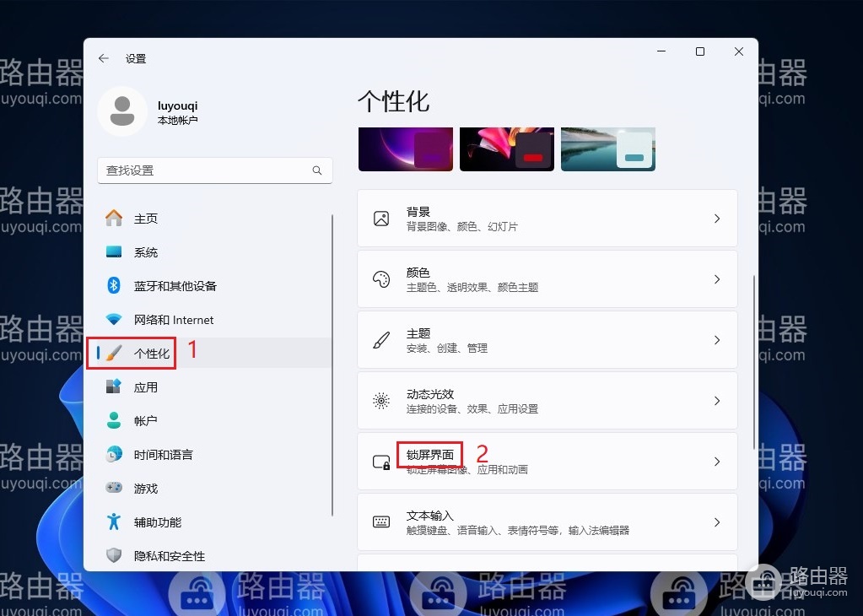
Task: Open 隐私和安全性 category
Action: tap(213, 556)
